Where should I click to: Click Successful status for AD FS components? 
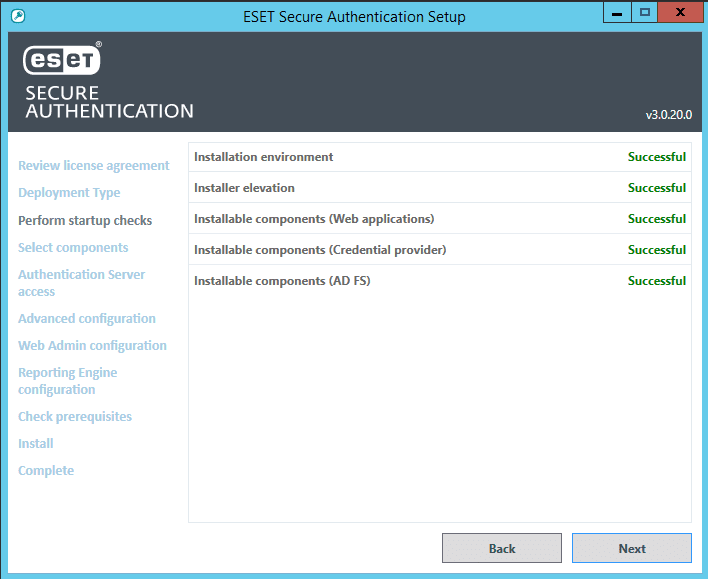(656, 281)
